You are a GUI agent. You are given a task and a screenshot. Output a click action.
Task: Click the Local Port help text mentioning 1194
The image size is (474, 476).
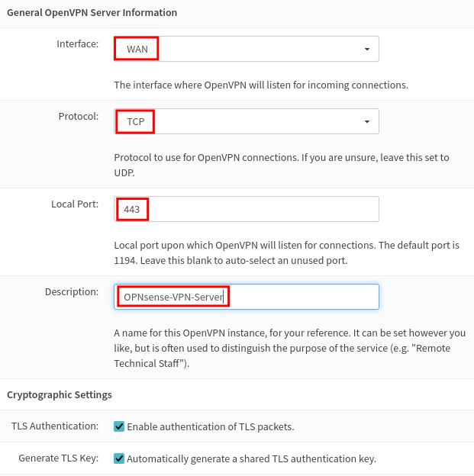pos(286,253)
